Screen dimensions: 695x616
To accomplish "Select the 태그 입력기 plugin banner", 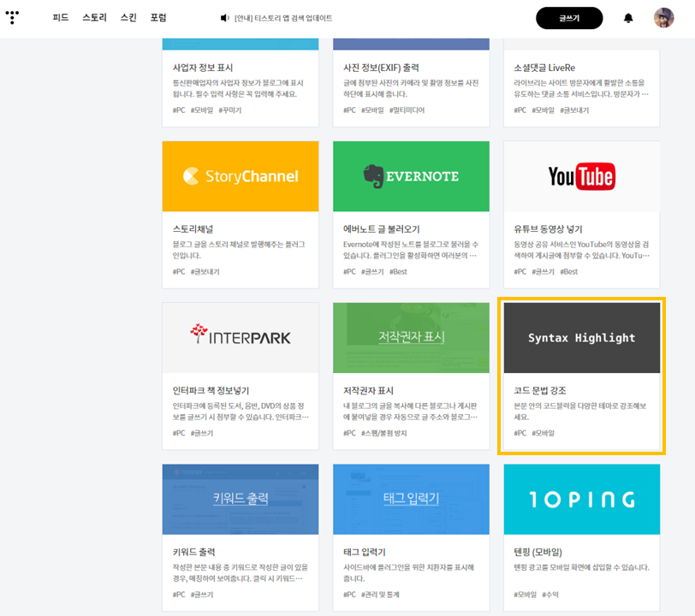I will point(411,499).
